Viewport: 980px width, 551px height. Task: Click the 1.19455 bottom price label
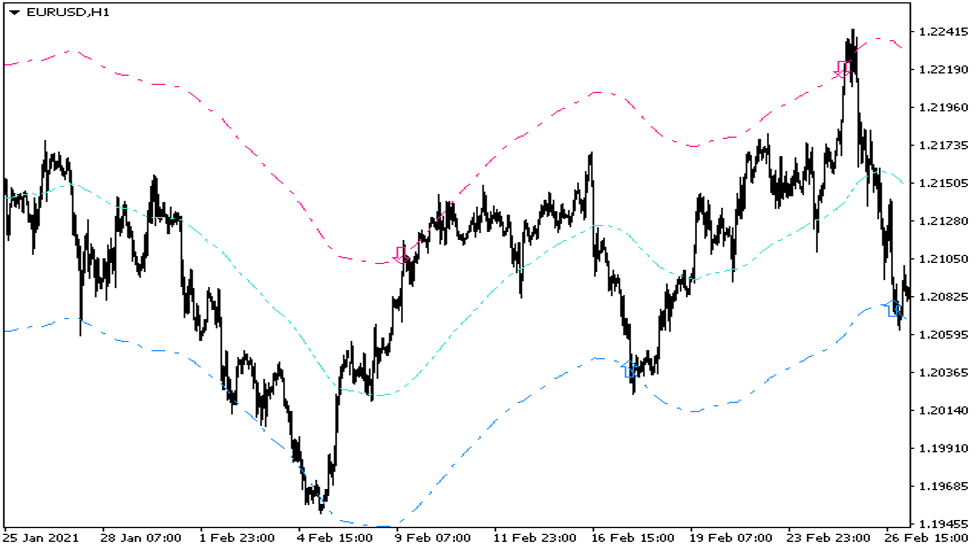click(x=943, y=524)
